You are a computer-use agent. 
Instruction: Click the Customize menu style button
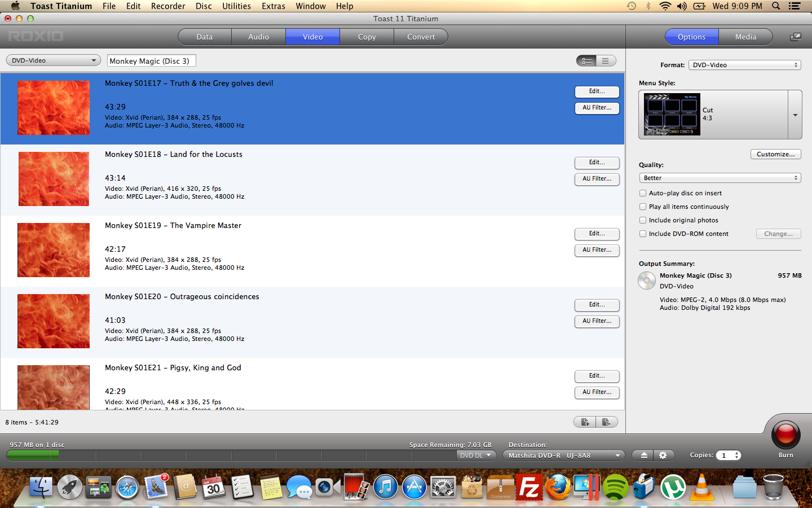(x=775, y=154)
